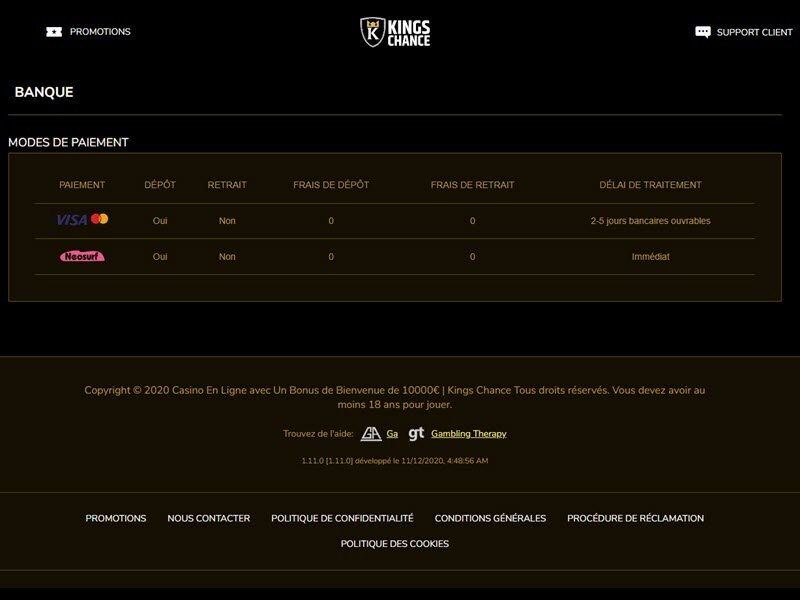
Task: Click the gt Gambling Therapy logo icon
Action: [416, 434]
